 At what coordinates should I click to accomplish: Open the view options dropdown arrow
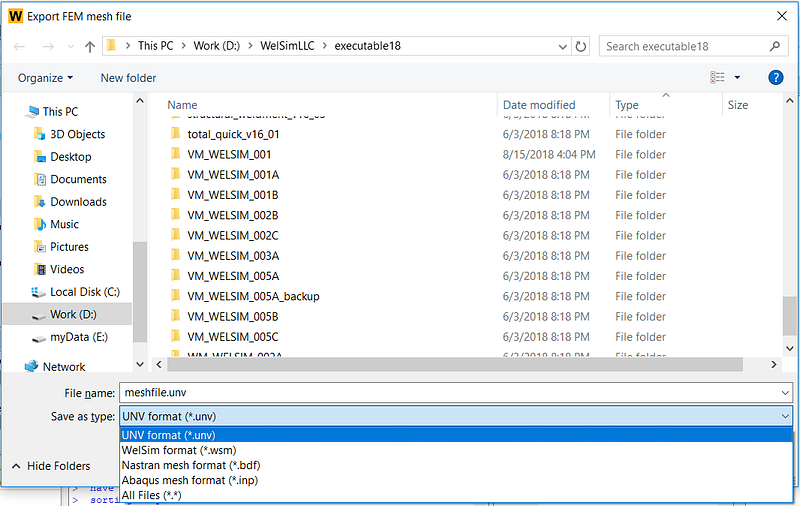737,78
